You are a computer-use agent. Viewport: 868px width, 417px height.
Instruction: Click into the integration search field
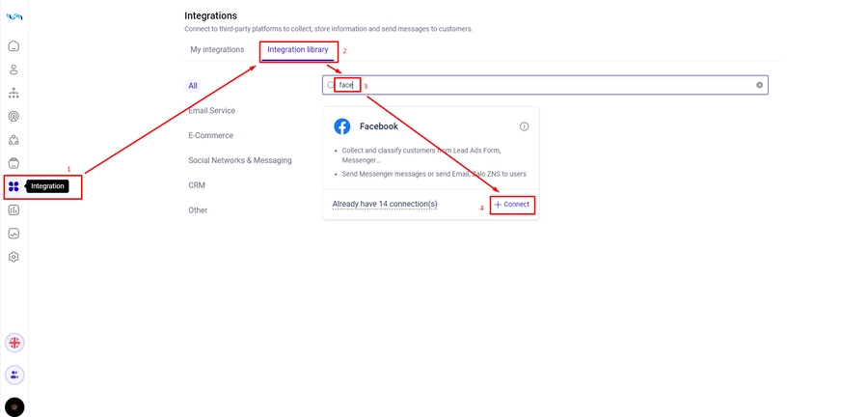[550, 85]
